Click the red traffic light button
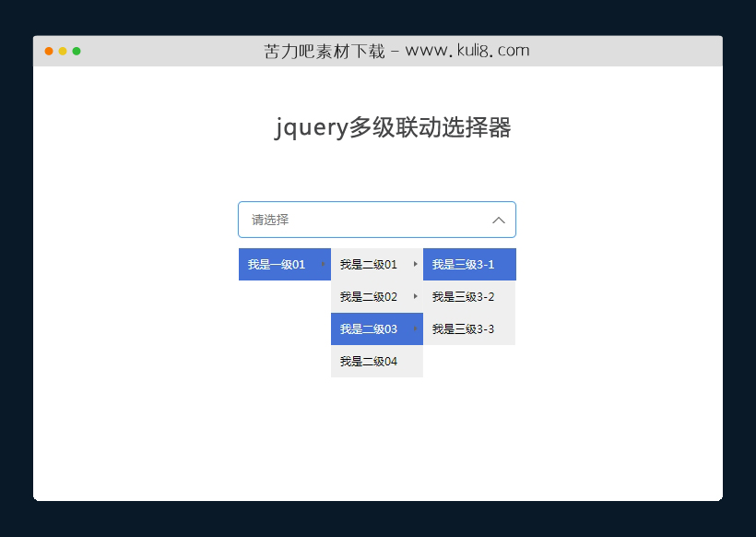 (x=48, y=52)
